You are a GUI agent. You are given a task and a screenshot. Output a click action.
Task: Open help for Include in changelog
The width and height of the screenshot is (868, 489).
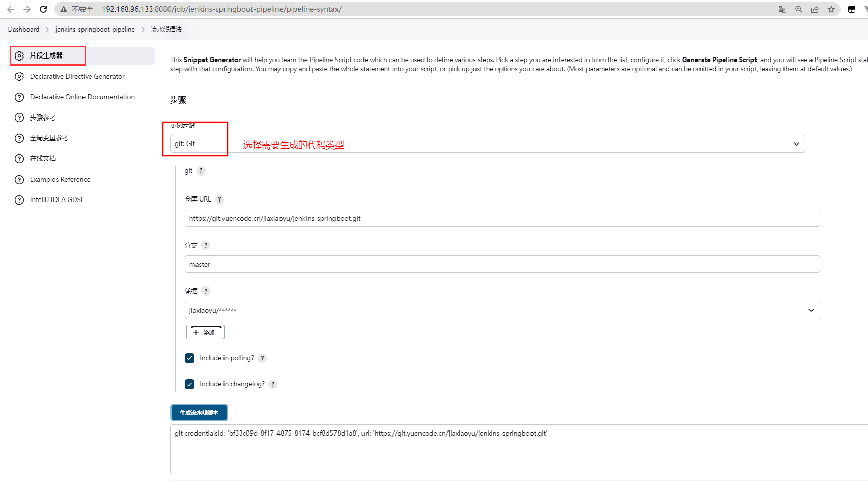(273, 384)
